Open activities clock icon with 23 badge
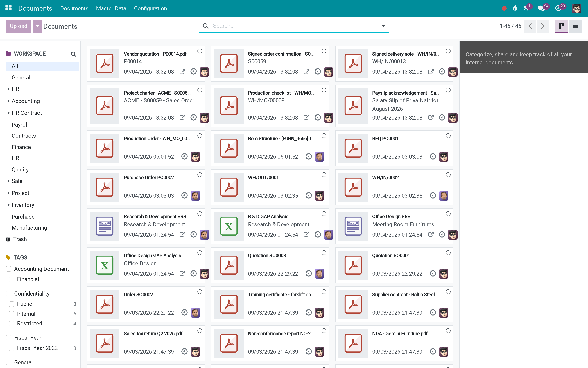The width and height of the screenshot is (588, 368). click(558, 8)
